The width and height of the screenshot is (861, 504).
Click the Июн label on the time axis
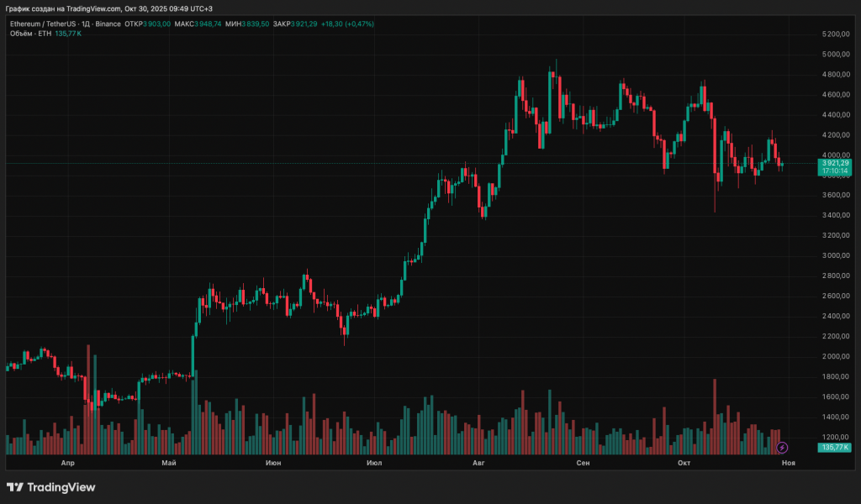[x=273, y=463]
